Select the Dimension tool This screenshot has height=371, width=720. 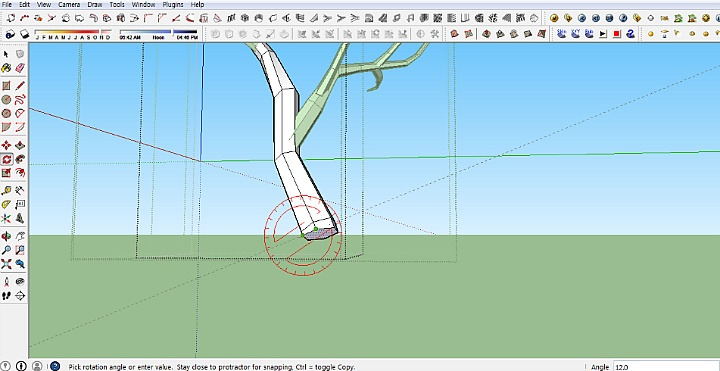[x=20, y=191]
